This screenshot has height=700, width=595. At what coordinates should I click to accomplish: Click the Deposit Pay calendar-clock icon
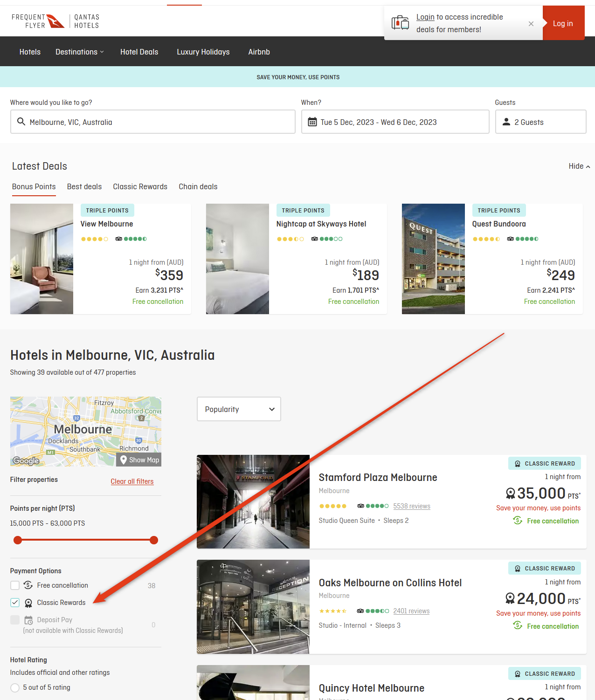tap(28, 620)
